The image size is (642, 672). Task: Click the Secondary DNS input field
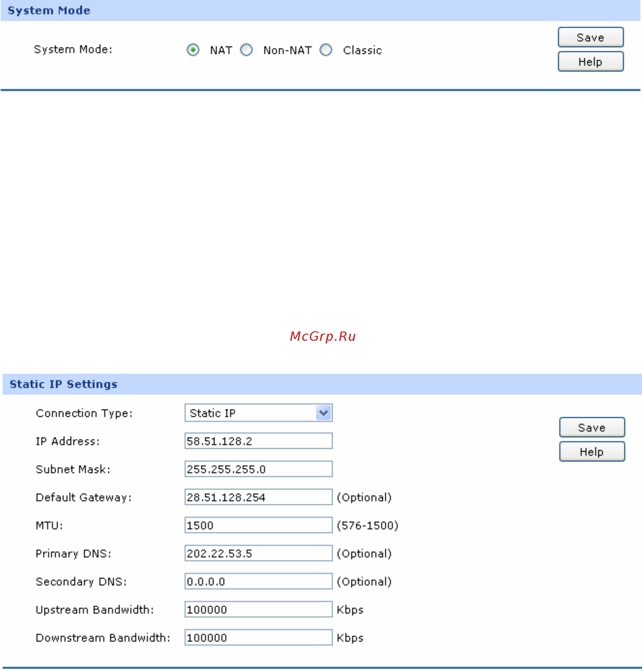tap(258, 581)
